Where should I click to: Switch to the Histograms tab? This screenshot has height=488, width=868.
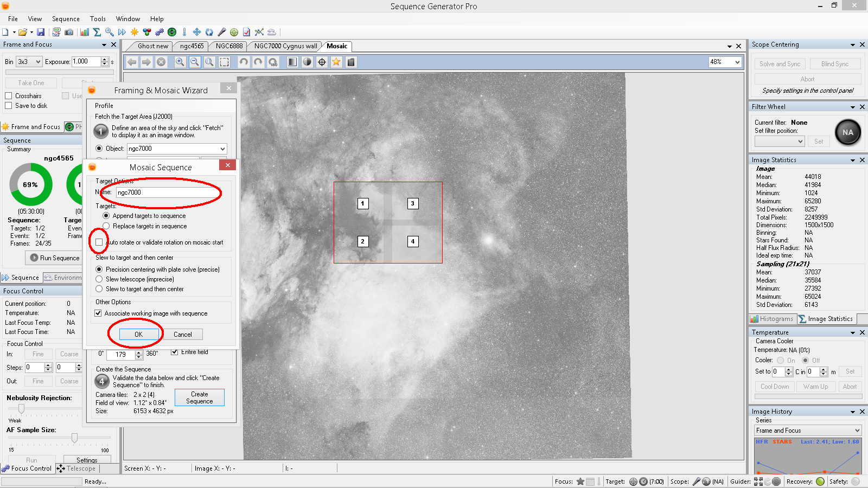pyautogui.click(x=773, y=319)
